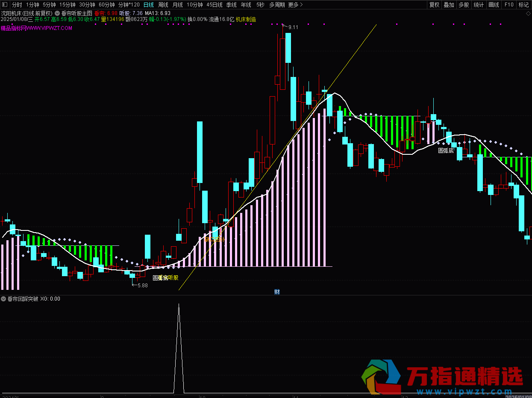Click the 标记 mark button
This screenshot has width=532, height=398.
[x=523, y=5]
